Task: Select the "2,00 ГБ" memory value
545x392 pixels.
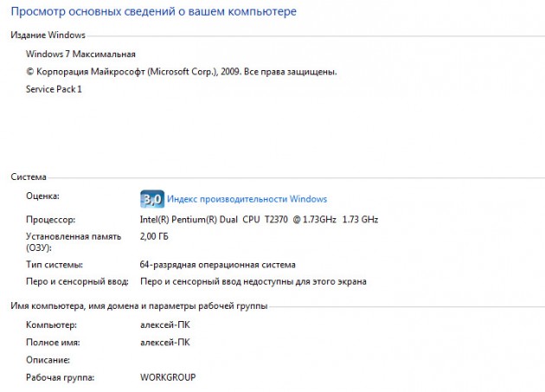Action: [157, 236]
